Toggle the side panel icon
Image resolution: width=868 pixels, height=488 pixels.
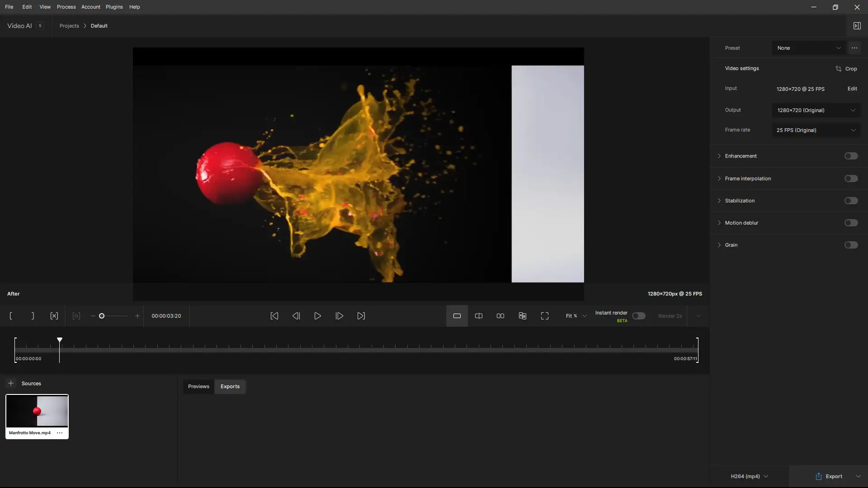pos(857,26)
